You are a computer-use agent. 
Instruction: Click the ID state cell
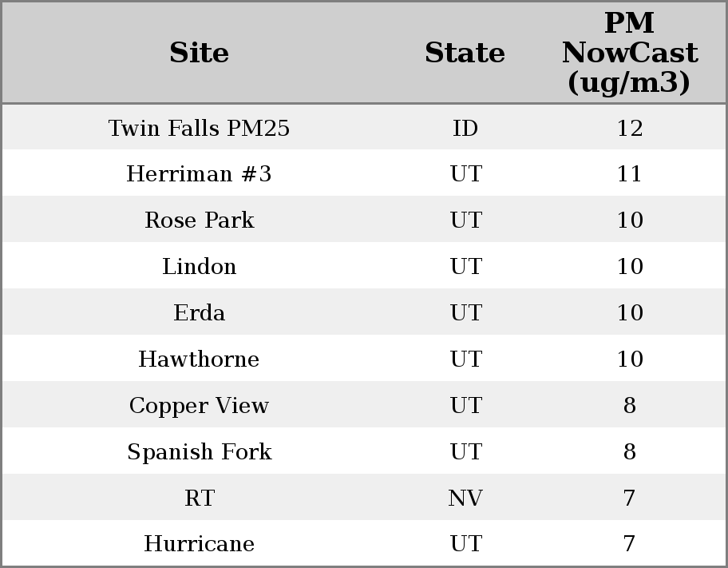pos(465,128)
